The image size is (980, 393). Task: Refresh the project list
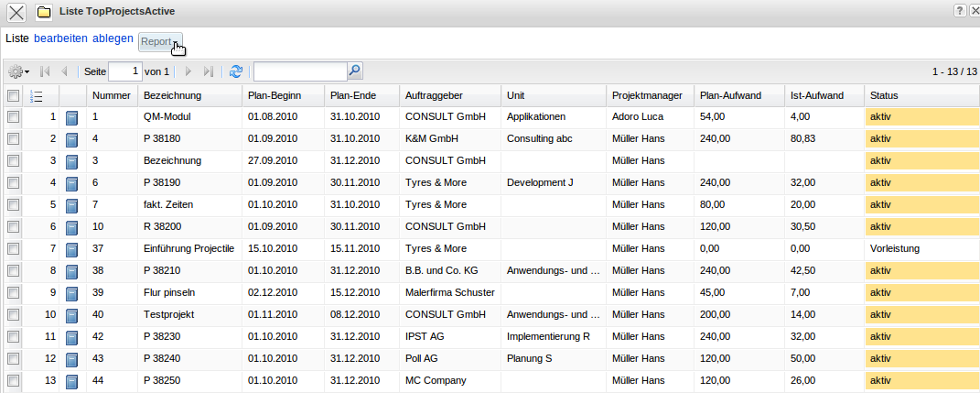(x=236, y=71)
